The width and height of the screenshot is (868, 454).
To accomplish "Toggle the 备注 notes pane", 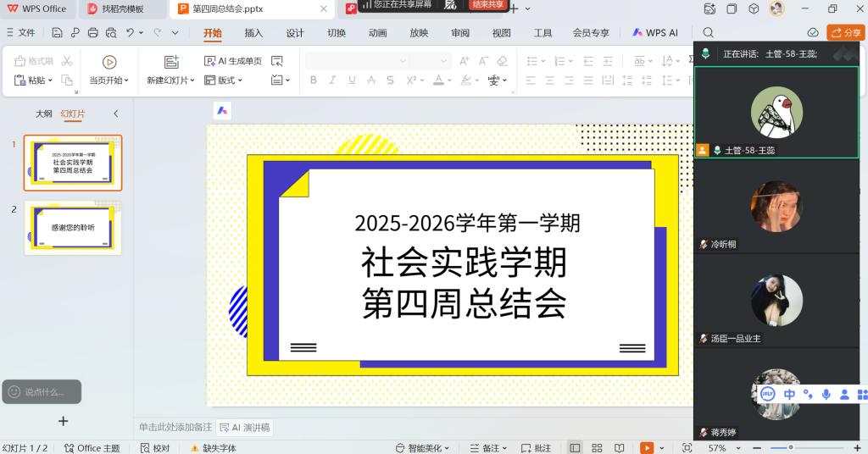I will coord(490,448).
